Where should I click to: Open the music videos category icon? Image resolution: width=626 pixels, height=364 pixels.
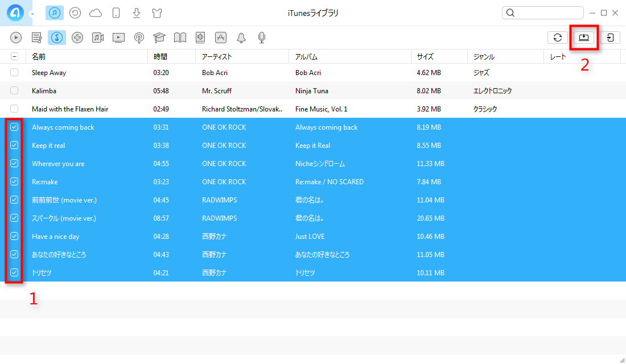point(98,38)
